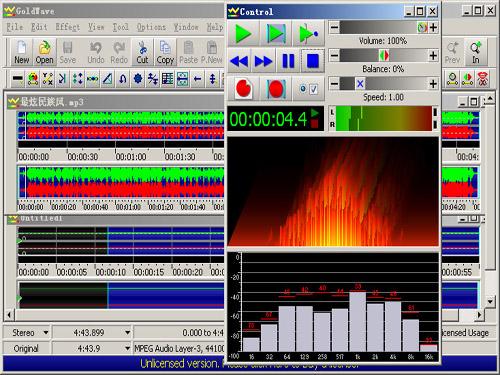Click the Zoom In magnifier icon

(x=476, y=52)
